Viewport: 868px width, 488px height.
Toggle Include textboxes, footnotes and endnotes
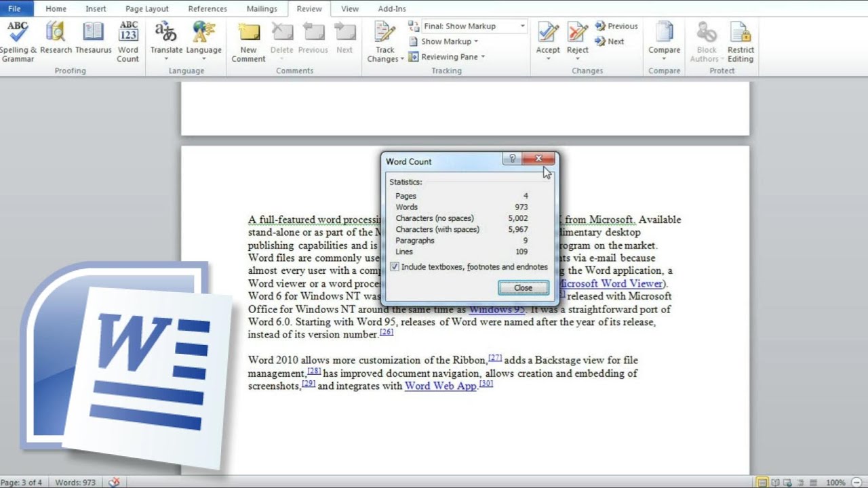(471, 267)
